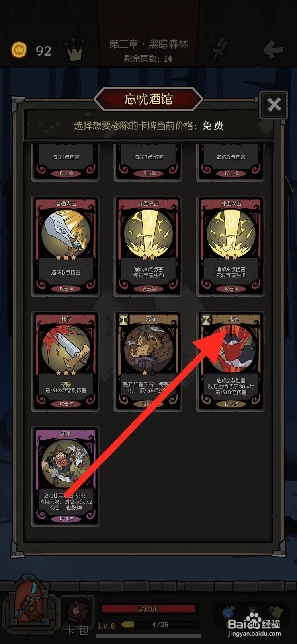This screenshot has width=297, height=644.
Task: Select the middle 神圣攻击 card
Action: (x=148, y=246)
